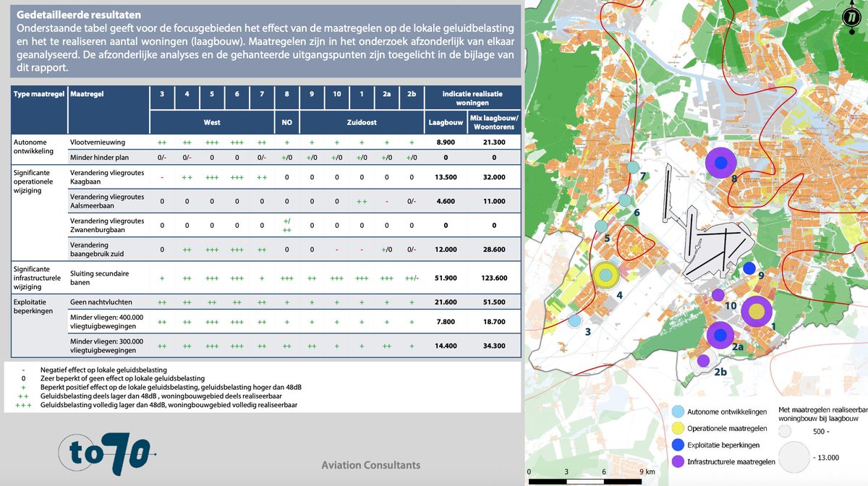868x486 pixels.
Task: Click the dark blue marker labeled 9
Action: pos(749,268)
